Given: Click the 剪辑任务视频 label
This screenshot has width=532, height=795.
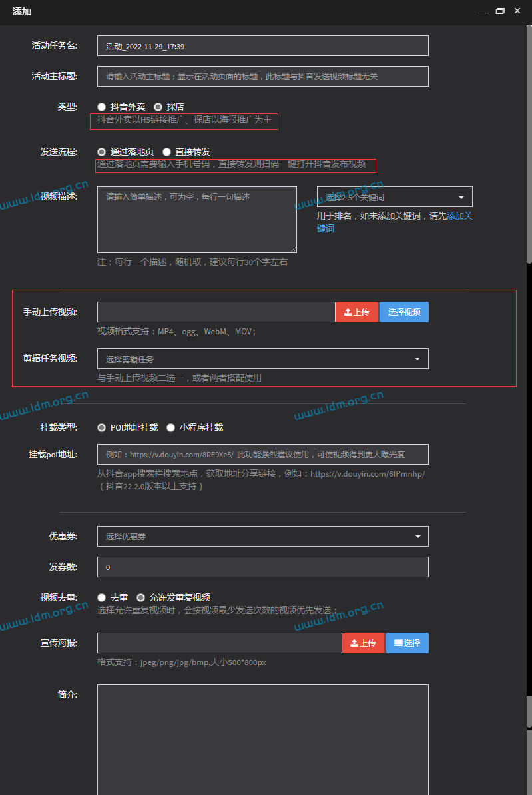Looking at the screenshot, I should [x=50, y=358].
